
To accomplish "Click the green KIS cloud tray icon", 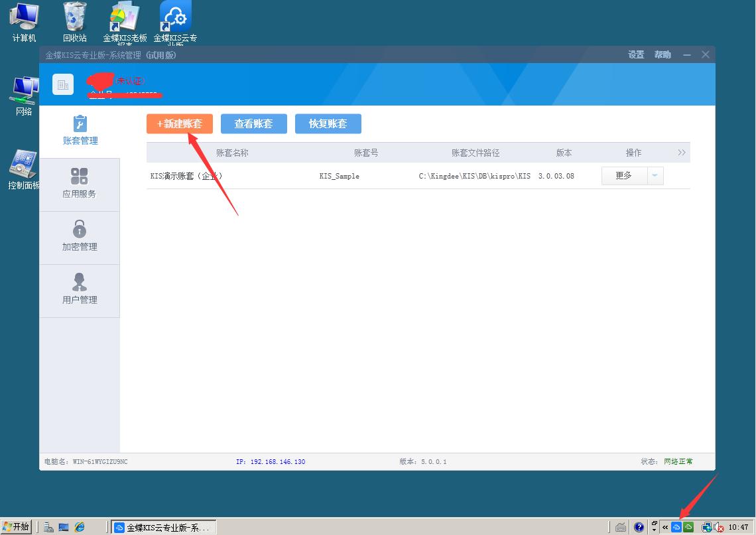I will [x=688, y=527].
